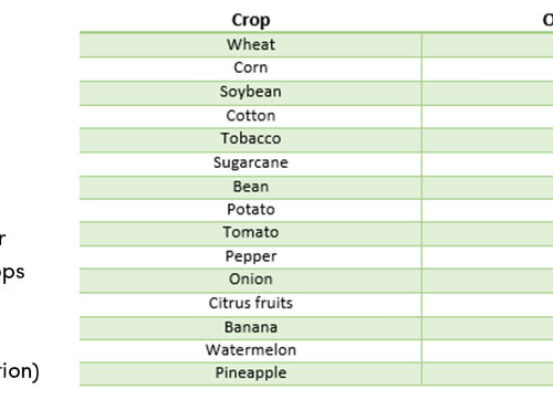
Task: Select the Citrus fruits cell
Action: 251,304
